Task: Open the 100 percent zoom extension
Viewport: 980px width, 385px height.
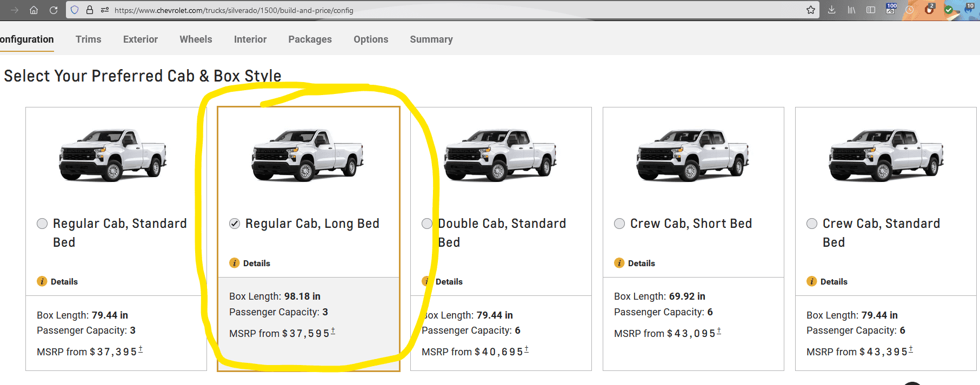Action: pyautogui.click(x=891, y=9)
